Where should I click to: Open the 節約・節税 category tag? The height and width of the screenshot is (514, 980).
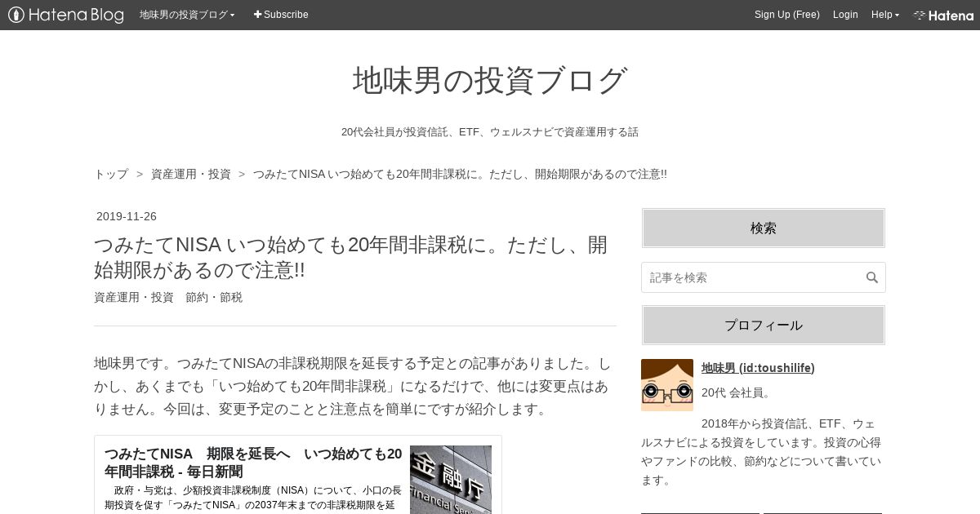tap(214, 297)
